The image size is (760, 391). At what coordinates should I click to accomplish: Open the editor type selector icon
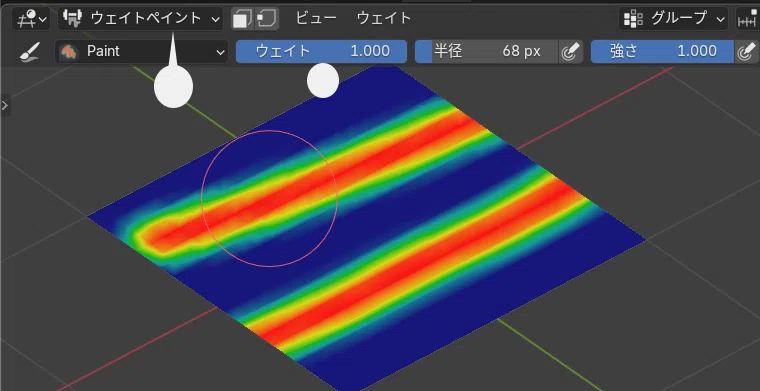(x=31, y=19)
